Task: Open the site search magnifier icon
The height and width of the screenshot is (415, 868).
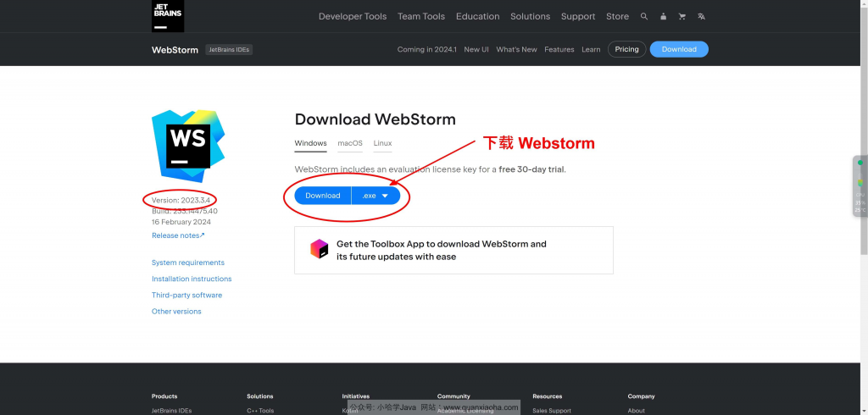Action: point(644,17)
